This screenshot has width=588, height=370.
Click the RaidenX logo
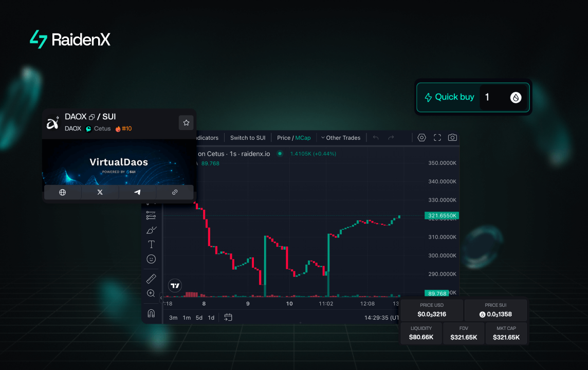(x=70, y=40)
